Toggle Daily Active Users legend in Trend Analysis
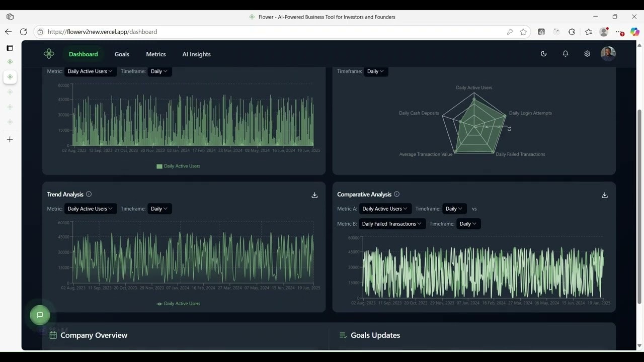The image size is (644, 362). 178,304
